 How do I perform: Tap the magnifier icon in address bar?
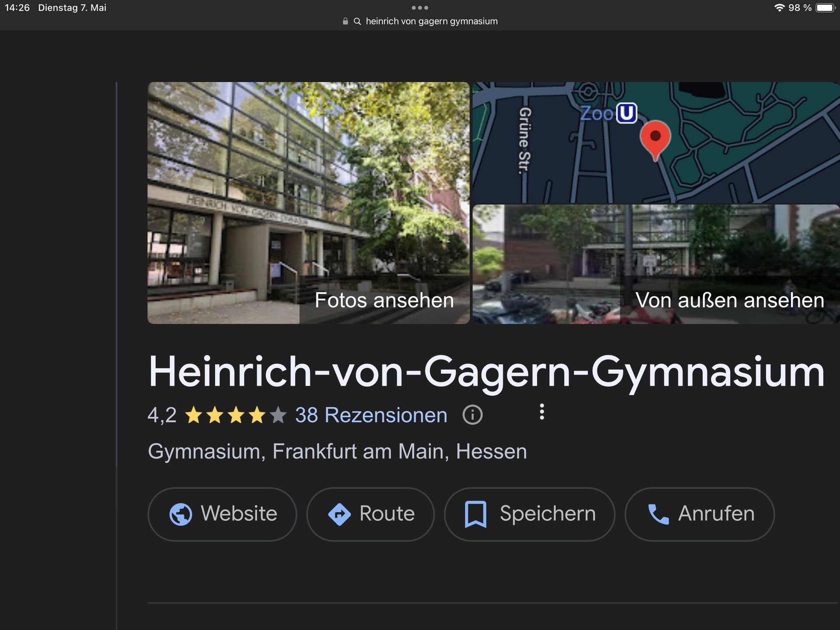pyautogui.click(x=357, y=21)
